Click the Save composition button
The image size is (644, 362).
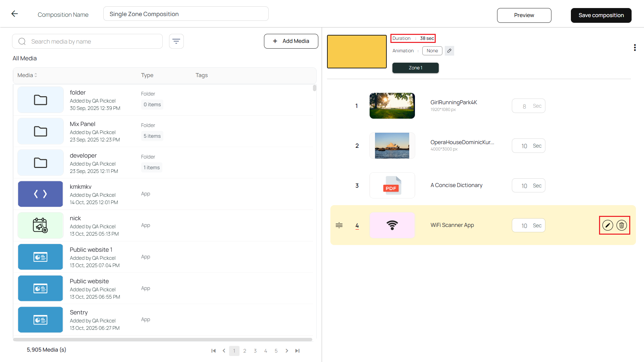[x=601, y=15]
